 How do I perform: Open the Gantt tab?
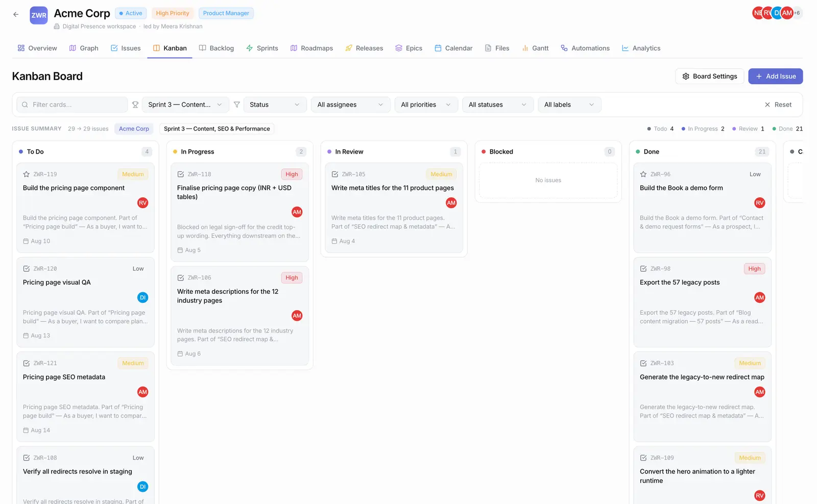point(535,48)
